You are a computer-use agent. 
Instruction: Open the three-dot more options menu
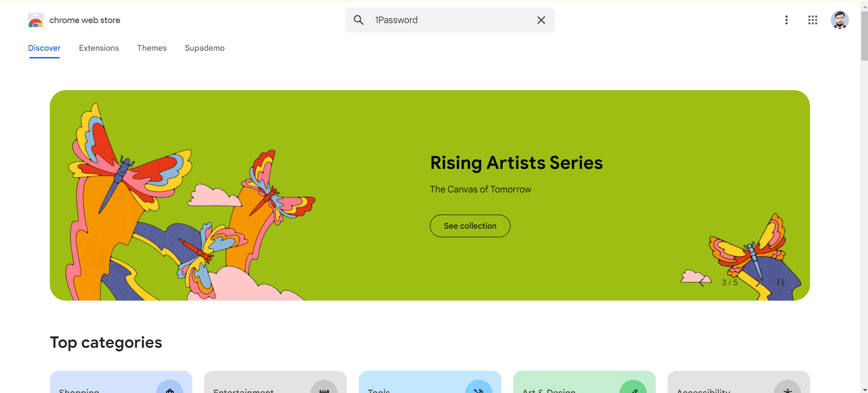pos(786,20)
